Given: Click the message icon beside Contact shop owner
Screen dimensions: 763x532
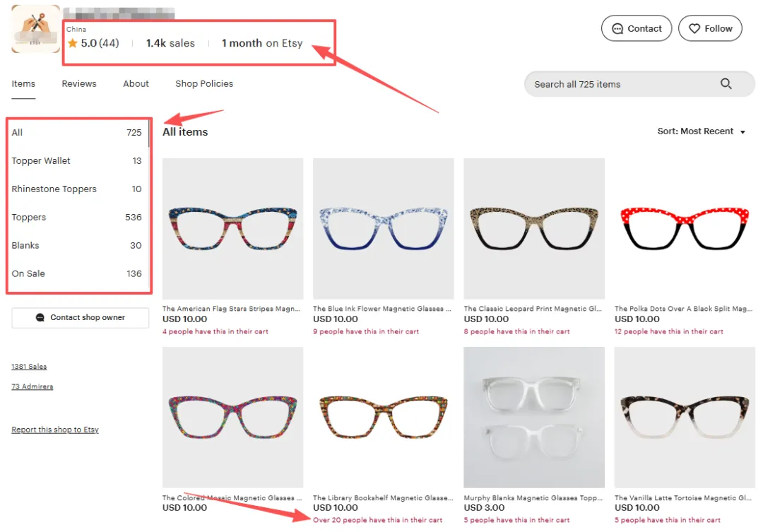Looking at the screenshot, I should 40,318.
